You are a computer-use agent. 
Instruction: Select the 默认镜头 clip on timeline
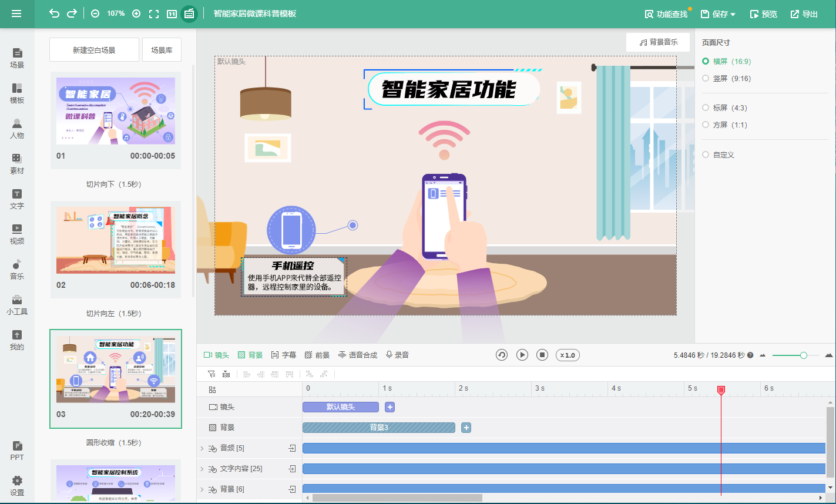pyautogui.click(x=341, y=407)
